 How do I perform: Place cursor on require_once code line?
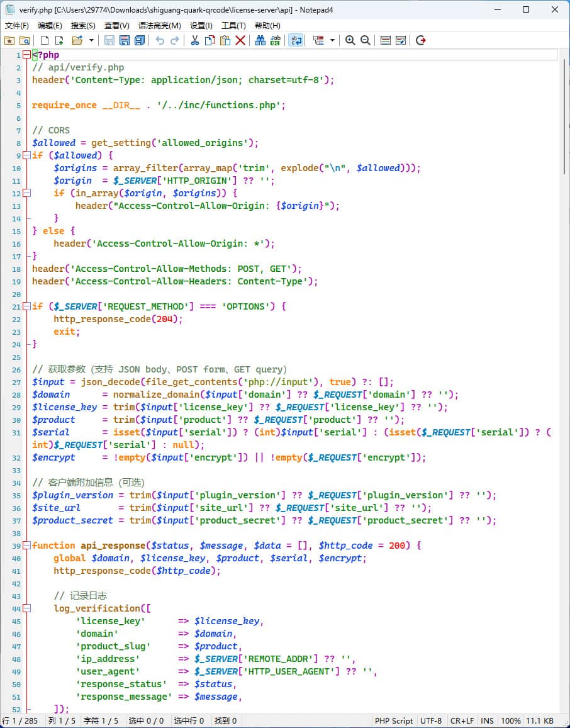pos(159,105)
